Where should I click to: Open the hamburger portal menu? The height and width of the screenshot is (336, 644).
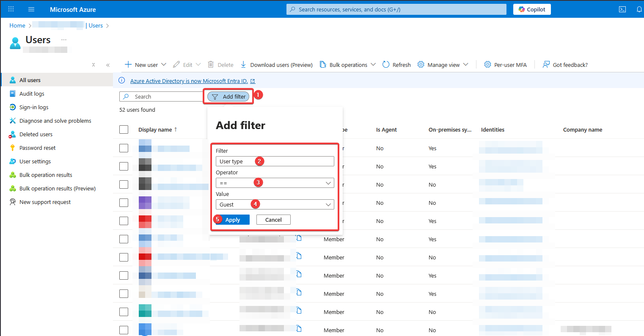click(31, 9)
